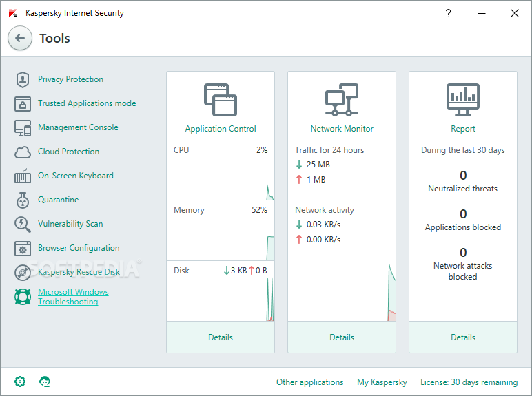Click the Trusted Applications mode lock icon
This screenshot has height=396, width=532.
pyautogui.click(x=23, y=104)
